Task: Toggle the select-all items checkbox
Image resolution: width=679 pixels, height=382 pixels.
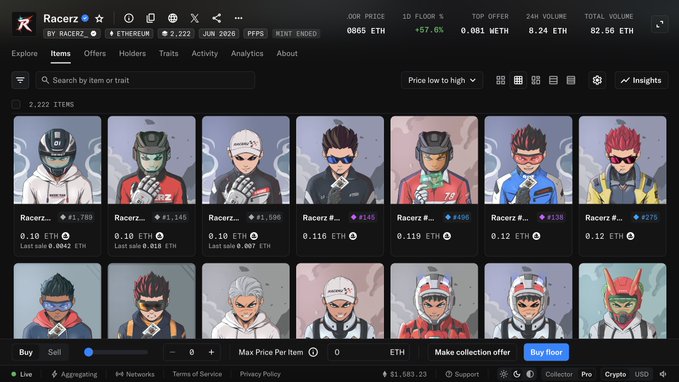Action: click(x=16, y=104)
